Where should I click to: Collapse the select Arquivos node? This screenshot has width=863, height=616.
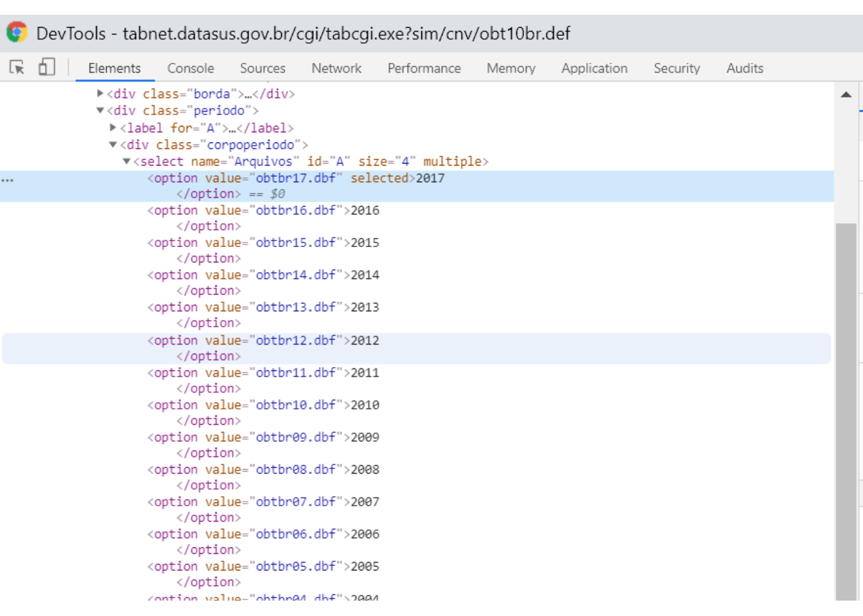[126, 161]
